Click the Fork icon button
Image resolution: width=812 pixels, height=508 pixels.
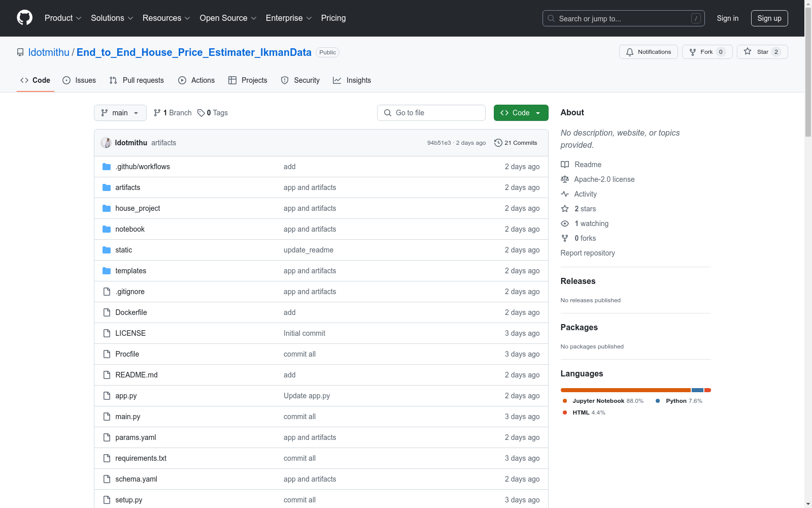707,52
